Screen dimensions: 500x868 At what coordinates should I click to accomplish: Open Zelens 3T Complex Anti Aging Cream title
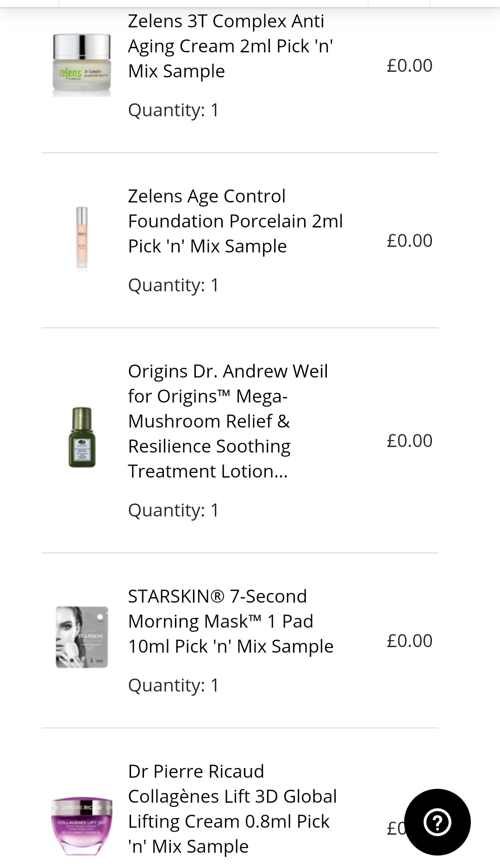click(230, 46)
